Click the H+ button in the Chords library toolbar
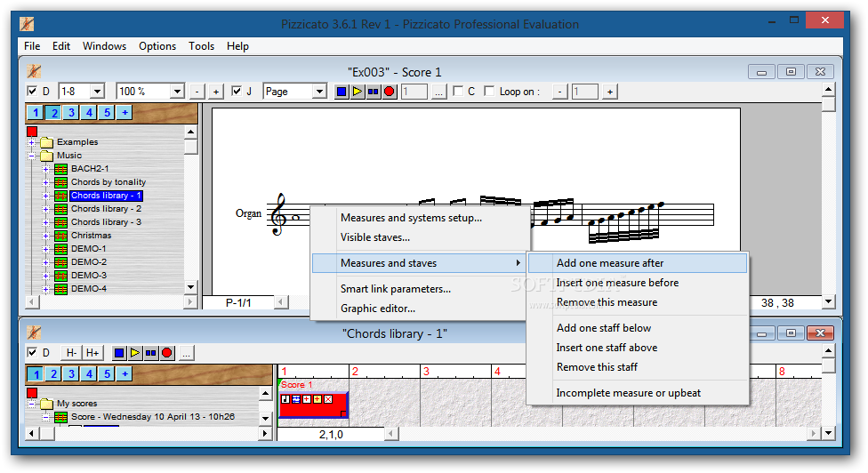 pyautogui.click(x=92, y=353)
